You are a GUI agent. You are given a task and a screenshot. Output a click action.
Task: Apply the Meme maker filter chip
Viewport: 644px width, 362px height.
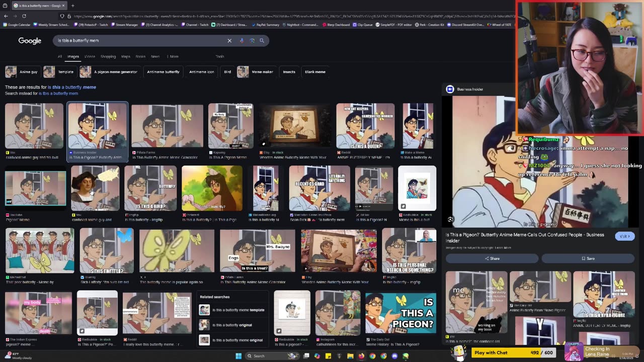point(256,72)
